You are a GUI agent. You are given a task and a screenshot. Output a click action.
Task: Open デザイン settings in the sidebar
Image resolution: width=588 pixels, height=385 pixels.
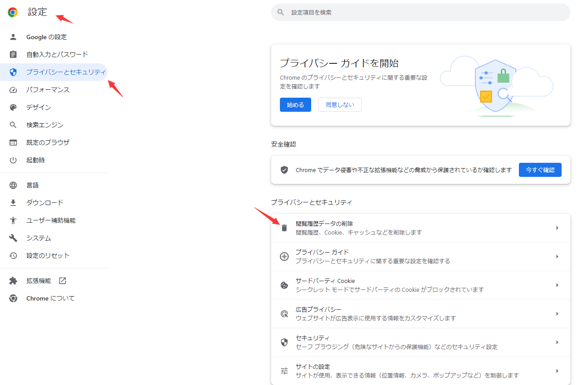[54, 107]
